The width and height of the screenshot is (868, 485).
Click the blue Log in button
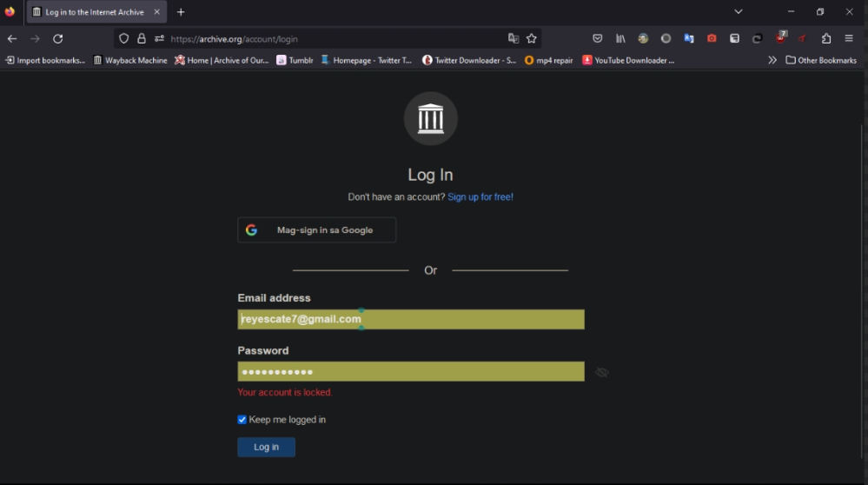(266, 447)
